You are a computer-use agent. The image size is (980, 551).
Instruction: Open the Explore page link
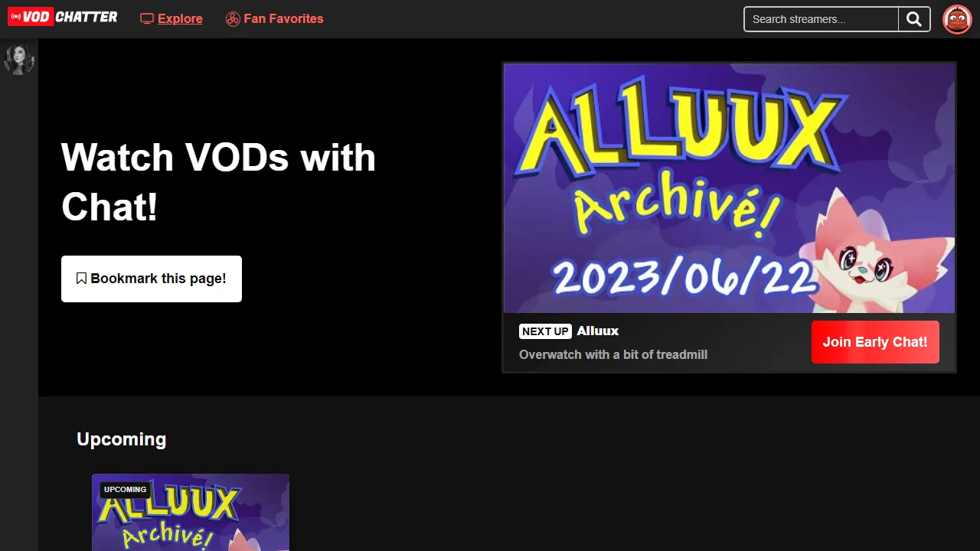[x=180, y=19]
